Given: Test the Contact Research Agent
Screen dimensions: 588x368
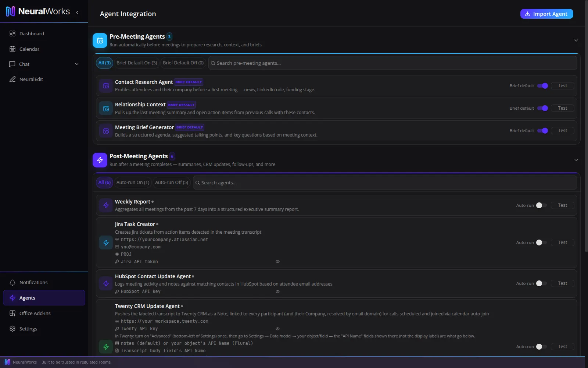Looking at the screenshot, I should [562, 86].
